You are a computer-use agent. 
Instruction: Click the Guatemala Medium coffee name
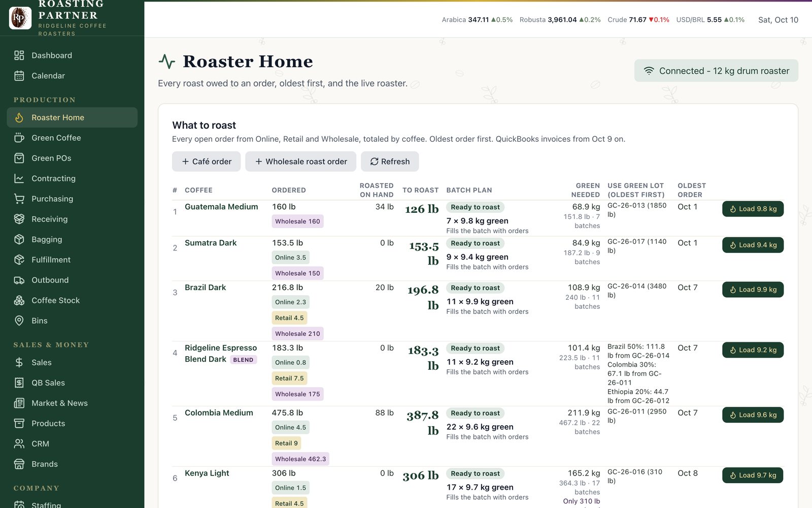[221, 207]
